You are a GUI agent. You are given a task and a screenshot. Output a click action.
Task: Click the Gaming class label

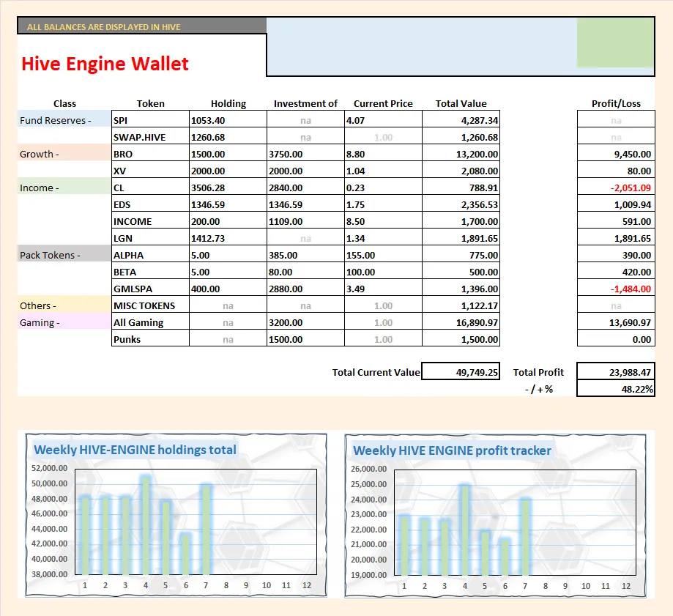point(64,322)
